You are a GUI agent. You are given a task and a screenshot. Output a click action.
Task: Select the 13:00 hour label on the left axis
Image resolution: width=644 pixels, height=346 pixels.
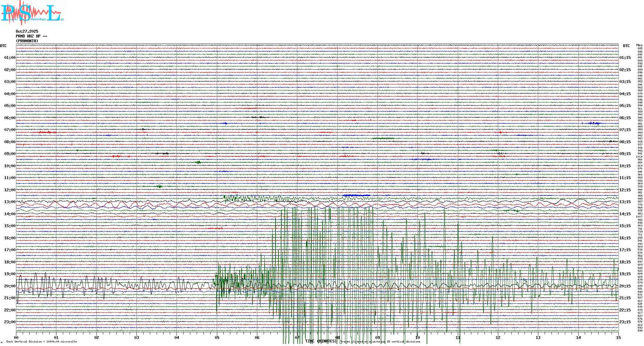tap(10, 202)
